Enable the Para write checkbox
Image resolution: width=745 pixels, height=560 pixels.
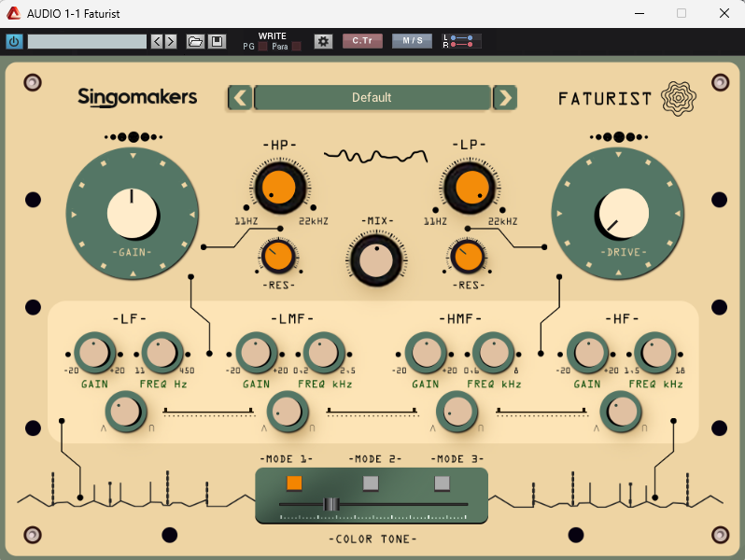[297, 46]
